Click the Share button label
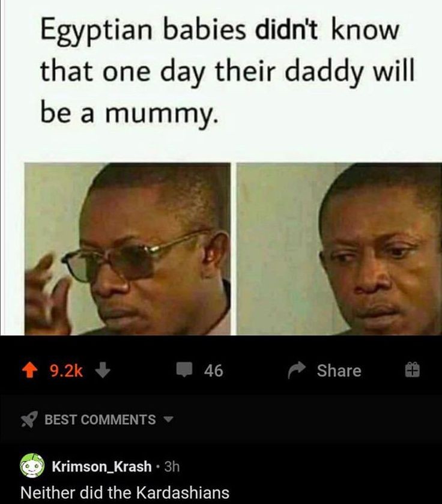 pyautogui.click(x=339, y=370)
